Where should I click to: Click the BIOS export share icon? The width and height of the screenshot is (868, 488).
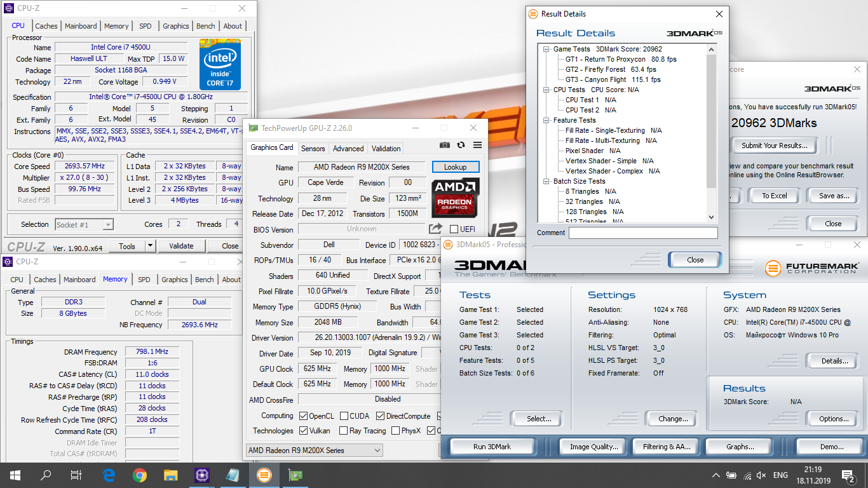pos(435,229)
